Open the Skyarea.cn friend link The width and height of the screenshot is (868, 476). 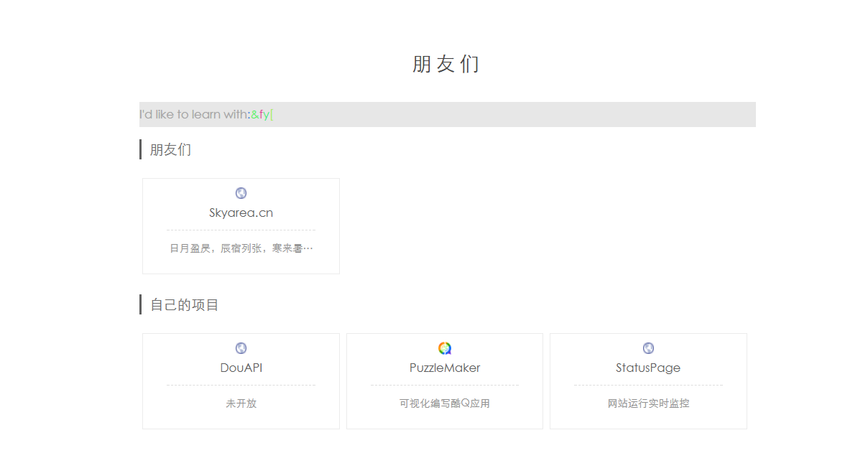[241, 213]
